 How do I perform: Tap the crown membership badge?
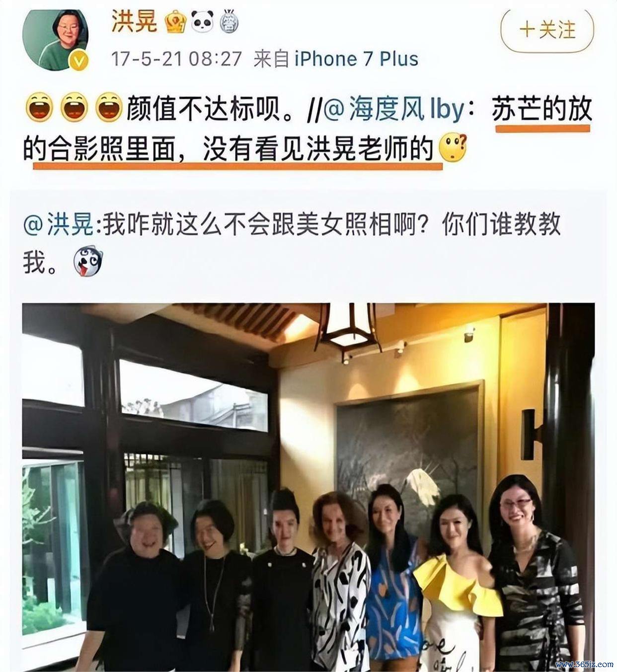(x=176, y=22)
